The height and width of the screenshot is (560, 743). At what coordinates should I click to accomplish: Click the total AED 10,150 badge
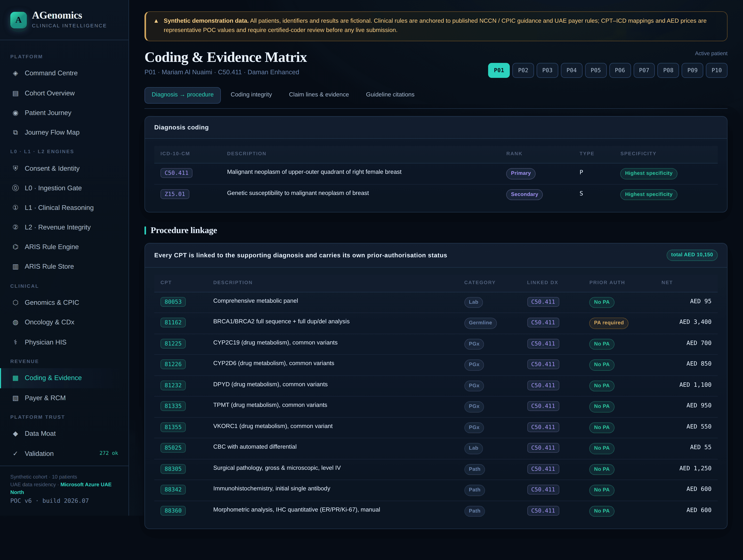click(692, 255)
